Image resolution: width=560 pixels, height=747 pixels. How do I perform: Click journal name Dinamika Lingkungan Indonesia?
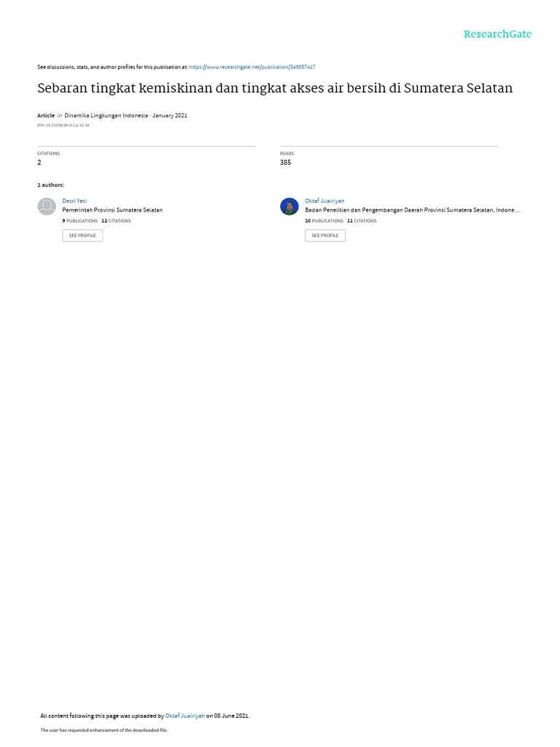pyautogui.click(x=106, y=116)
